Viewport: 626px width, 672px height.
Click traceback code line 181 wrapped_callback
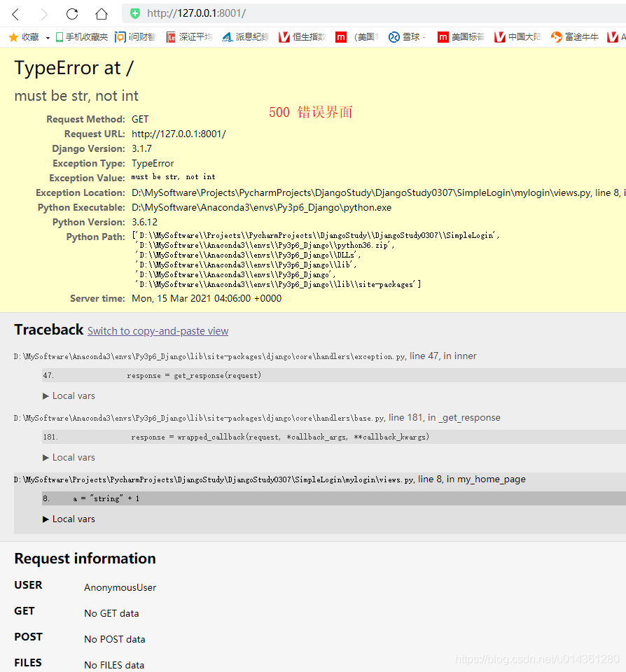334,437
